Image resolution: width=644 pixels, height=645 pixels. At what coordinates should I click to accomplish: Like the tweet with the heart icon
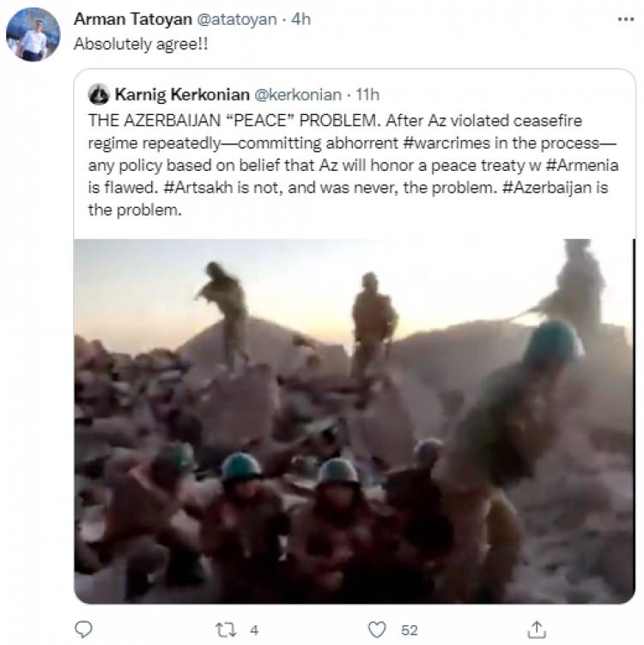click(x=377, y=630)
